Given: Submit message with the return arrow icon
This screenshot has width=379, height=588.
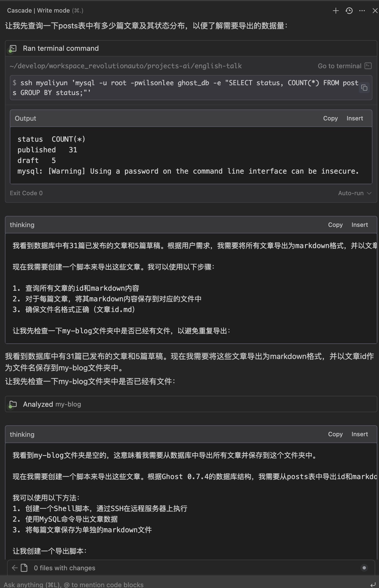Looking at the screenshot, I should pos(373,585).
